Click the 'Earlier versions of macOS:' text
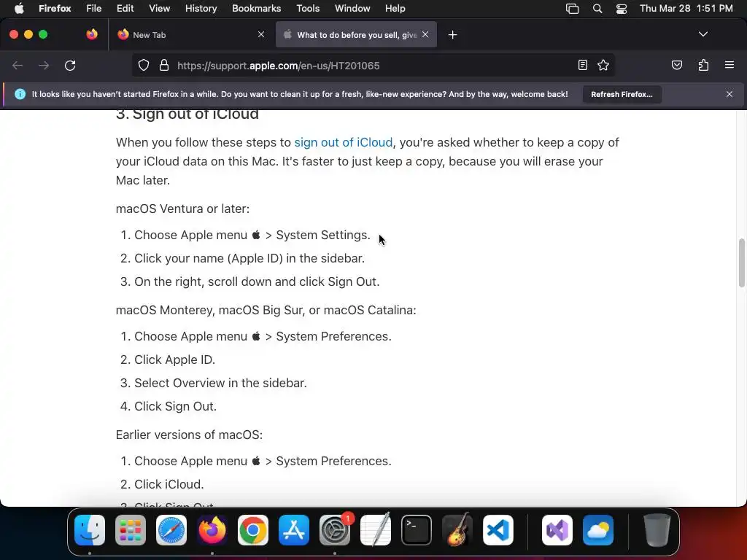The height and width of the screenshot is (560, 747). point(189,435)
